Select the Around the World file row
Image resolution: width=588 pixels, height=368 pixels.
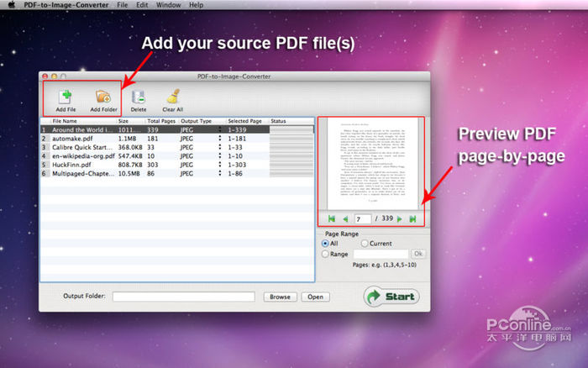tap(177, 129)
